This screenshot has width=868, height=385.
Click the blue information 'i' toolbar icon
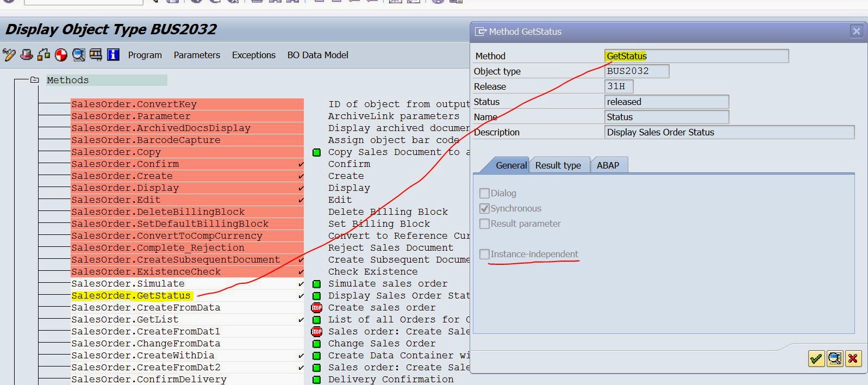(x=113, y=55)
